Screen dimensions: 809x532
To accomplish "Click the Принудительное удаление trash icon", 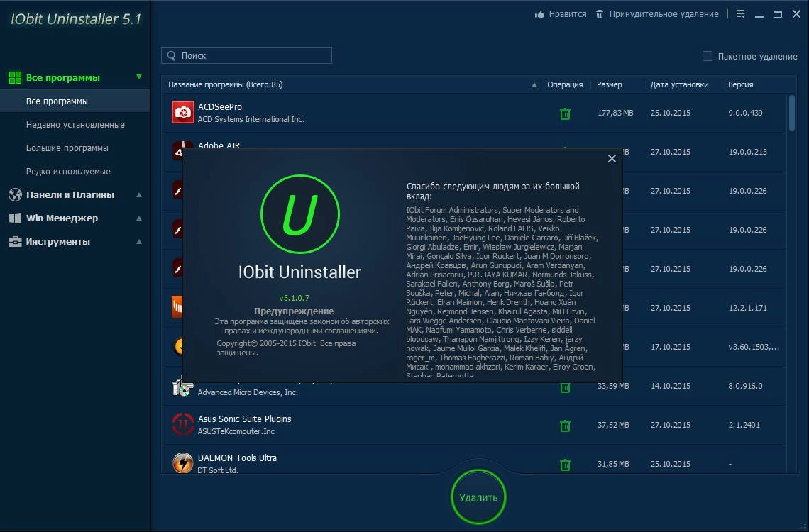I will click(600, 14).
